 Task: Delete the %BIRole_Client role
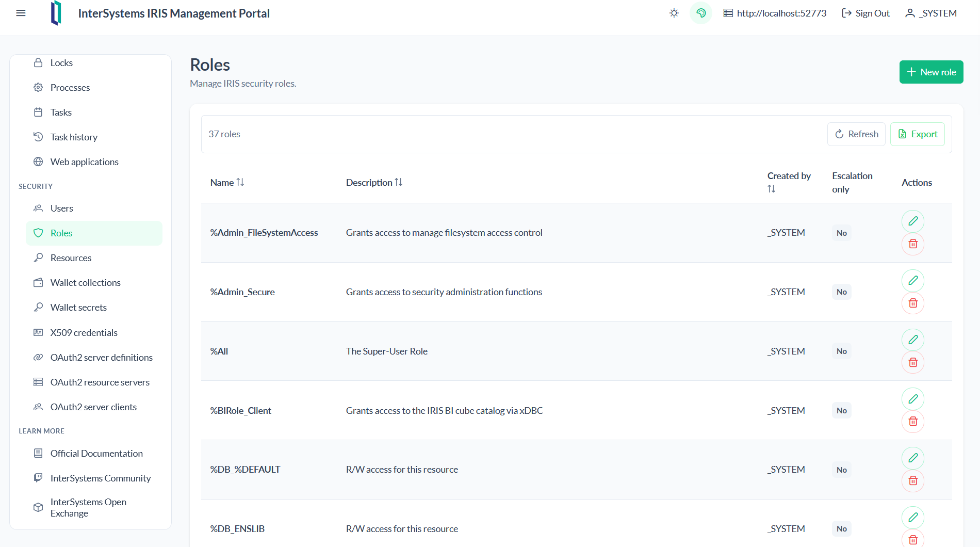(x=912, y=422)
